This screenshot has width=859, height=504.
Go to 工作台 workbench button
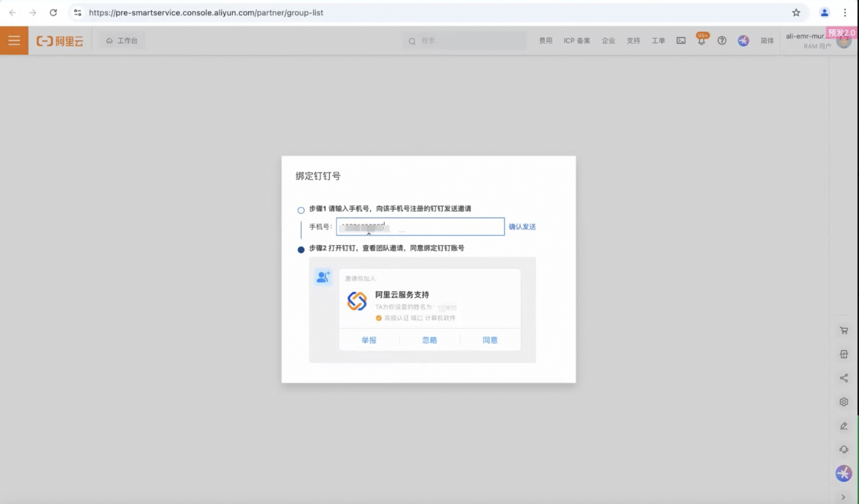tap(122, 41)
